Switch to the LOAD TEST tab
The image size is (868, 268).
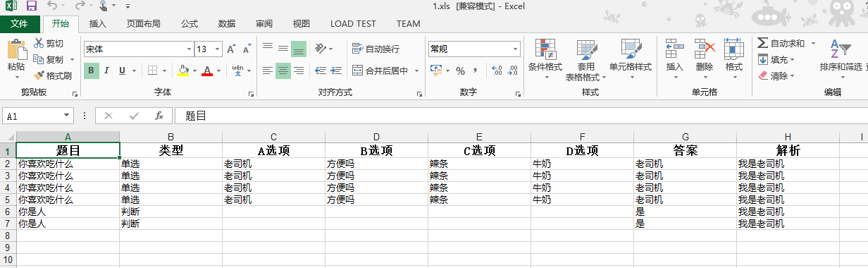353,23
